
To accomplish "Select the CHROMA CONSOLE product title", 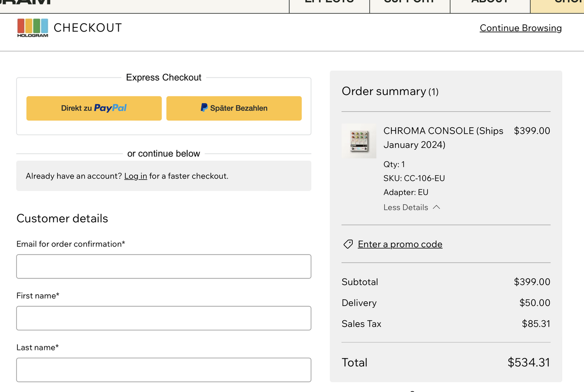I will pos(443,138).
